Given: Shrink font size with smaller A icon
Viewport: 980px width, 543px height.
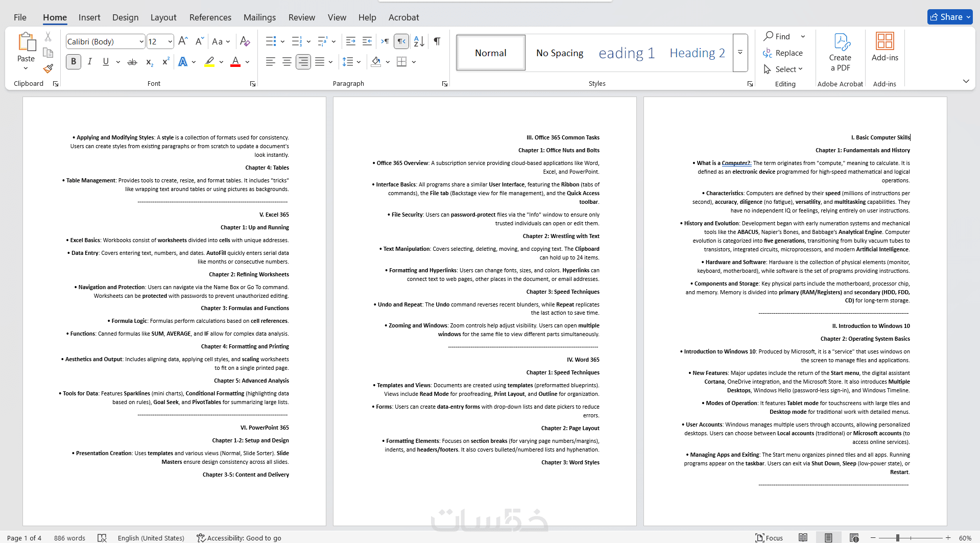Looking at the screenshot, I should [x=199, y=41].
